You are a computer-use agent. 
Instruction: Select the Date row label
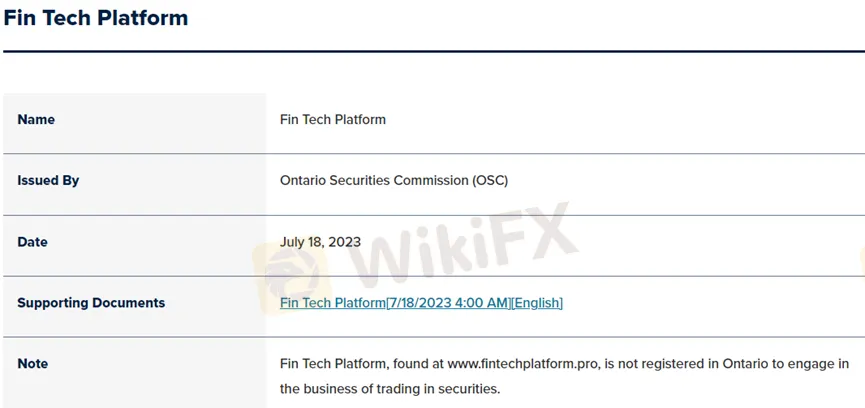[x=32, y=242]
